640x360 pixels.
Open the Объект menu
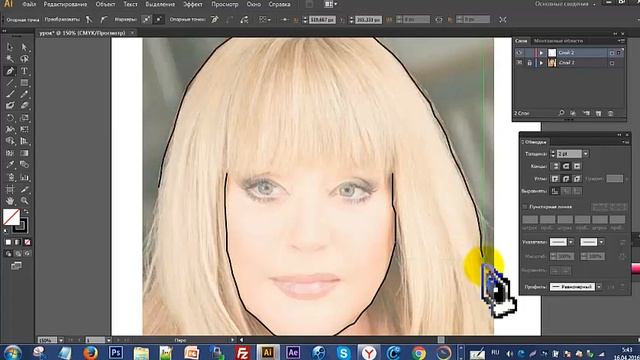click(x=105, y=4)
